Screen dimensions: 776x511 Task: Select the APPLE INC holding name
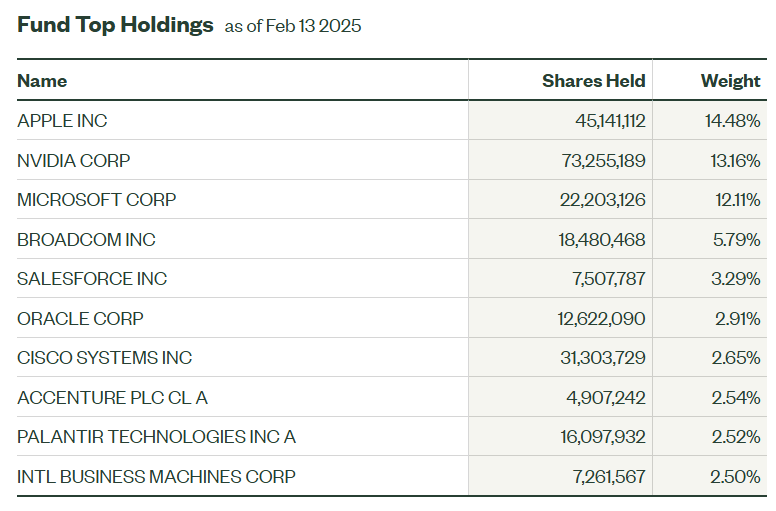click(x=62, y=121)
